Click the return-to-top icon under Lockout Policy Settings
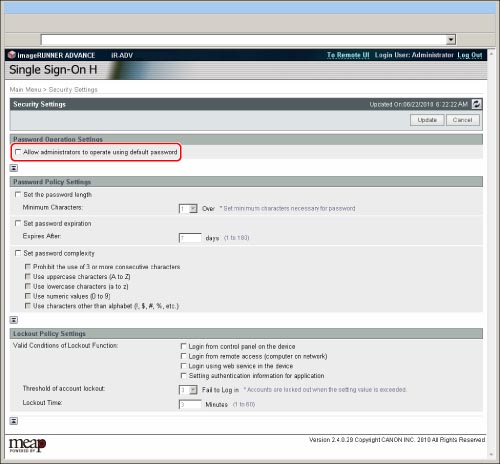This screenshot has height=464, width=500. point(14,421)
